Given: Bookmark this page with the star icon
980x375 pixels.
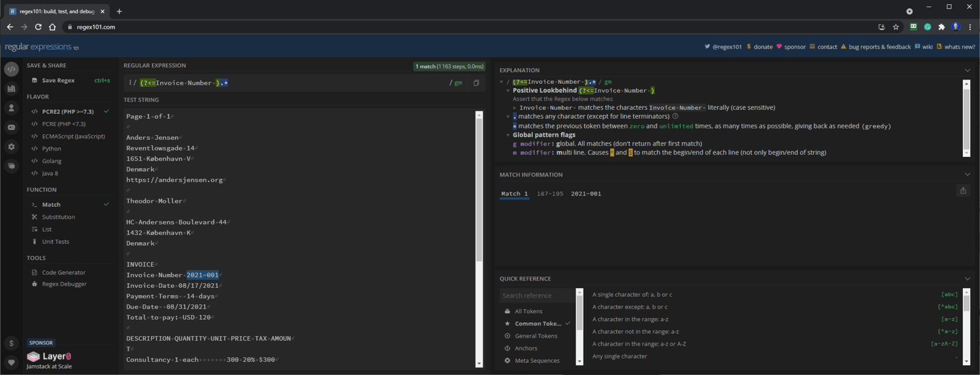Looking at the screenshot, I should pos(895,27).
